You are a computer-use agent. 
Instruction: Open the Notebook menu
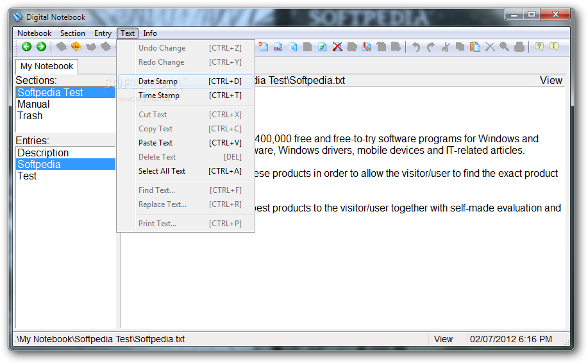click(x=34, y=33)
